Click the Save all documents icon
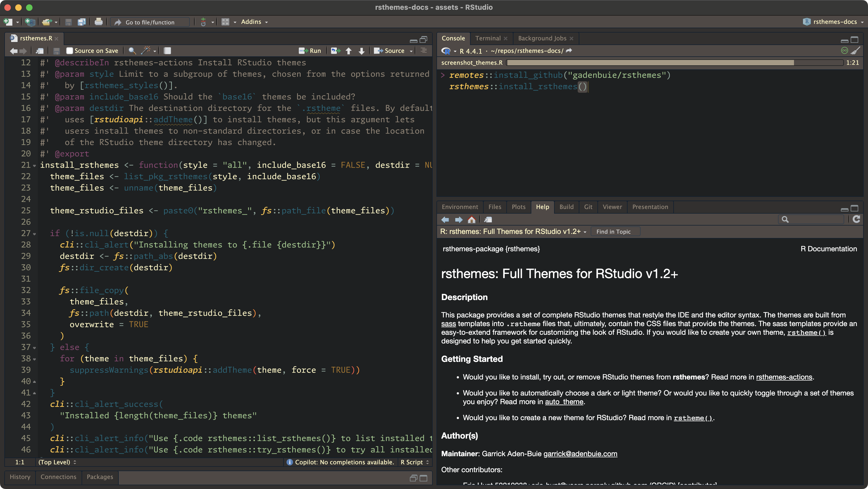Screen dimensions: 868x489 tap(82, 22)
